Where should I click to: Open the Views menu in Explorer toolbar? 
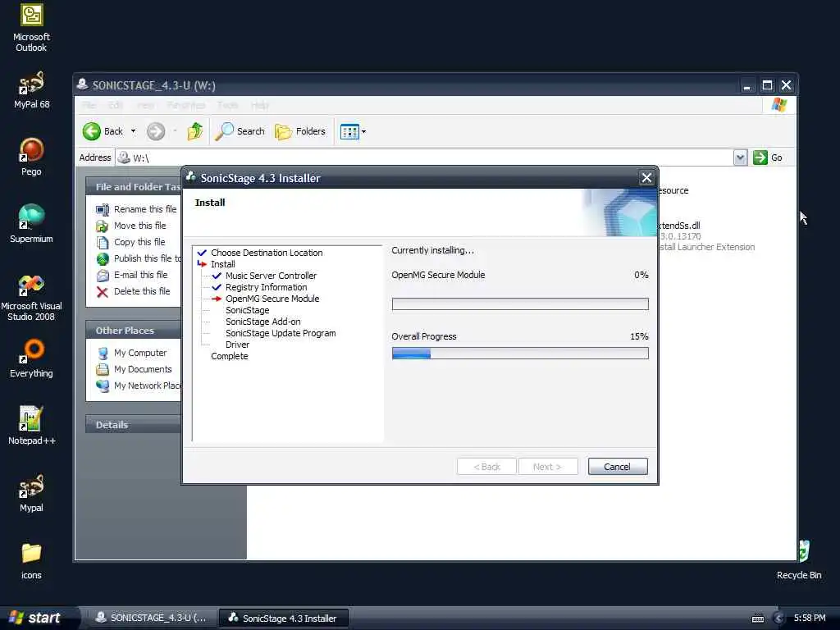[x=353, y=131]
